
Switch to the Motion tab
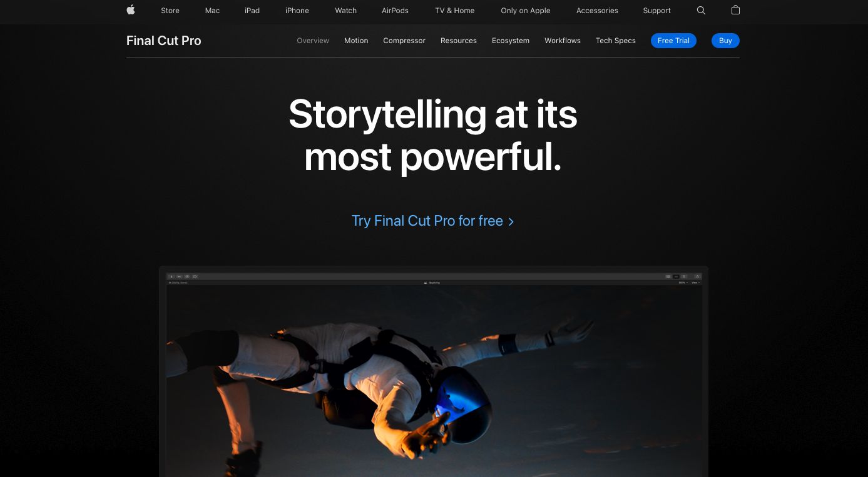pos(356,41)
